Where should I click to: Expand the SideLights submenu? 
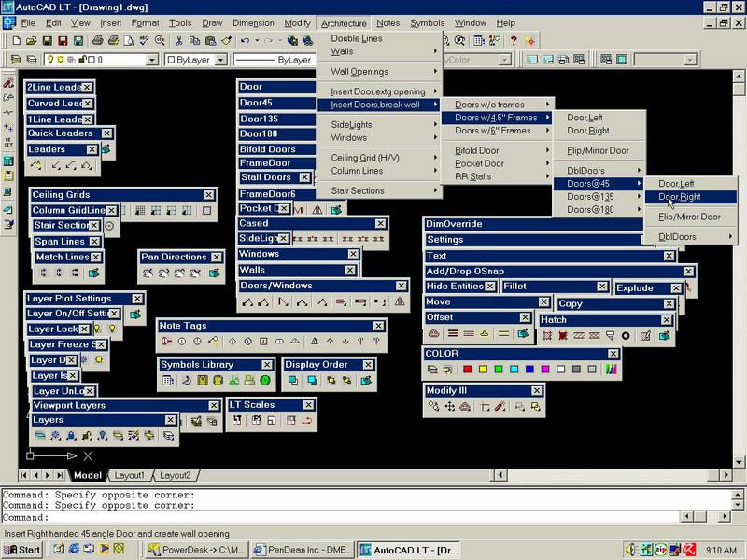coord(380,124)
